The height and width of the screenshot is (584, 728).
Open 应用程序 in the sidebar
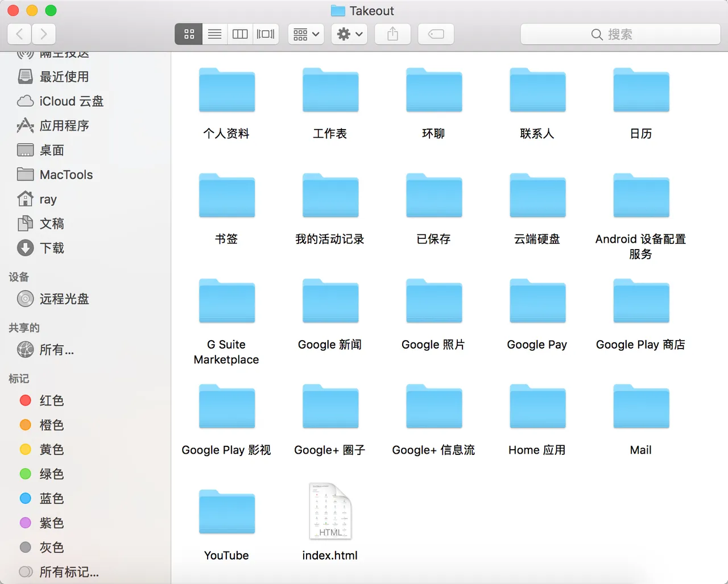[x=53, y=126]
